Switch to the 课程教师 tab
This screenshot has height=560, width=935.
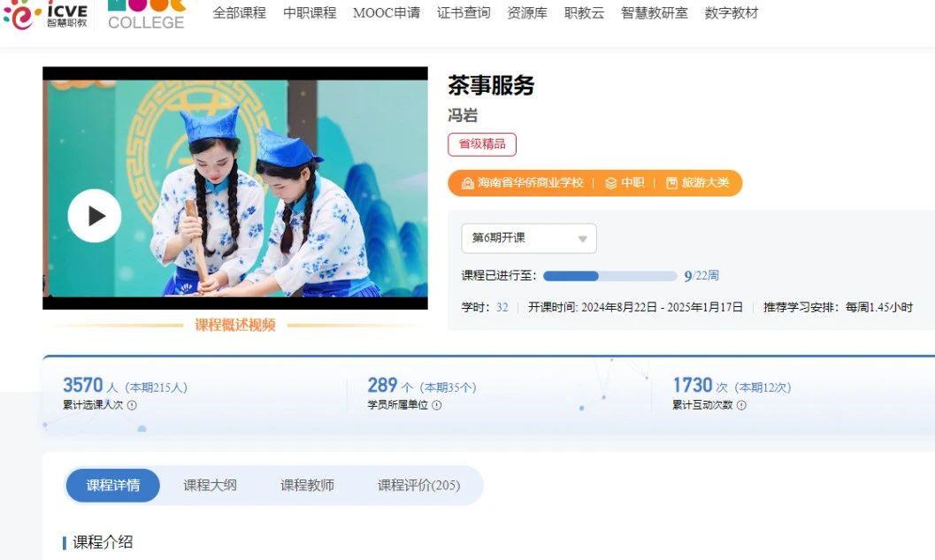(307, 486)
